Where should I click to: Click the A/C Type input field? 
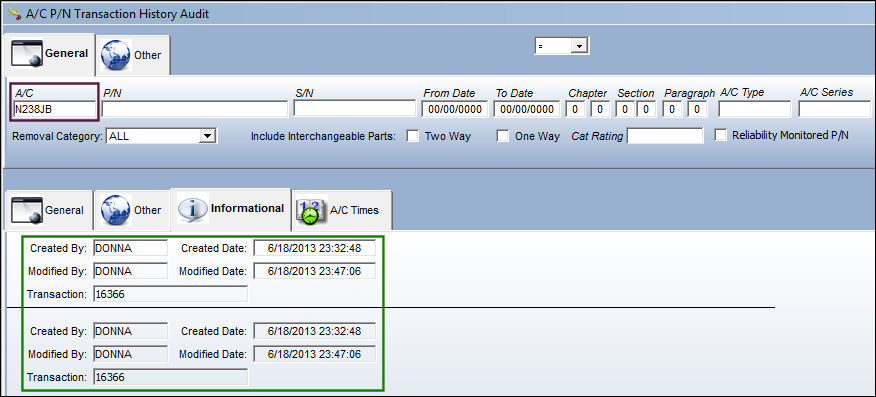(755, 109)
